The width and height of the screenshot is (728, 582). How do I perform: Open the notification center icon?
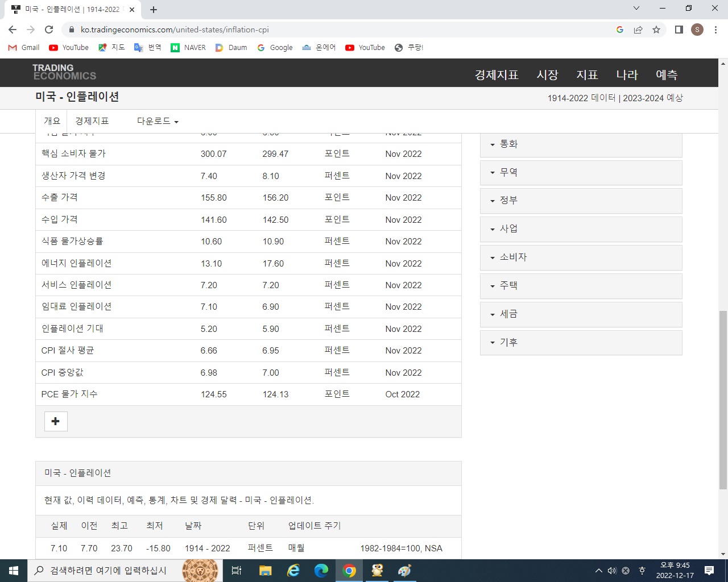[x=709, y=571]
